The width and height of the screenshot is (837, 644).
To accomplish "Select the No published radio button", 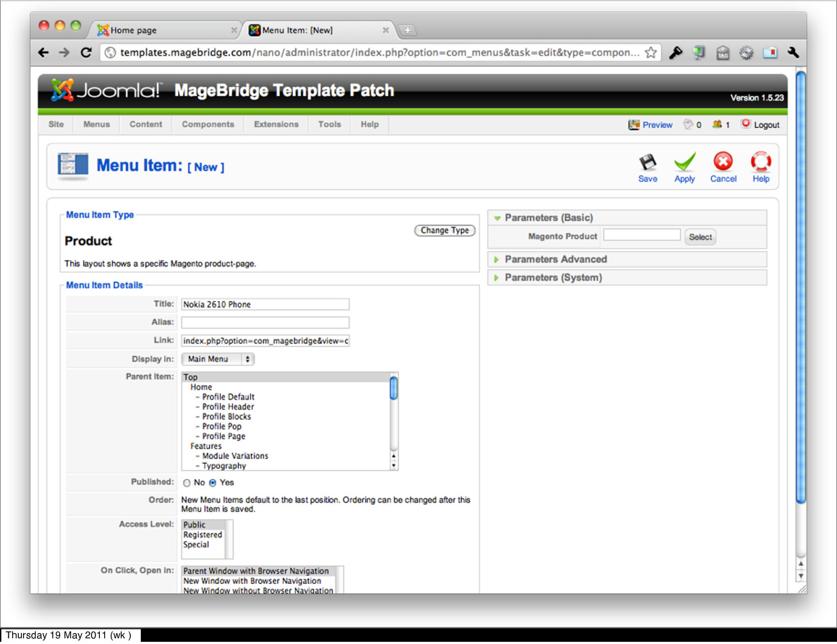I will 187,483.
